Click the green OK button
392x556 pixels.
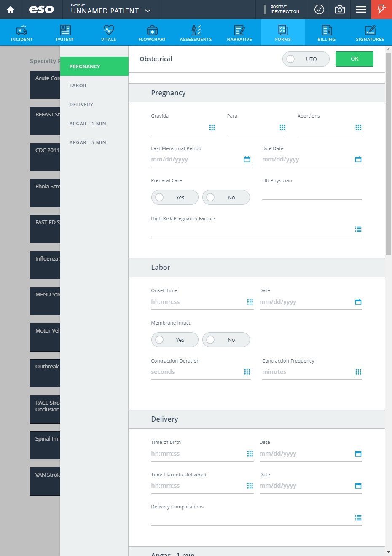pyautogui.click(x=354, y=59)
